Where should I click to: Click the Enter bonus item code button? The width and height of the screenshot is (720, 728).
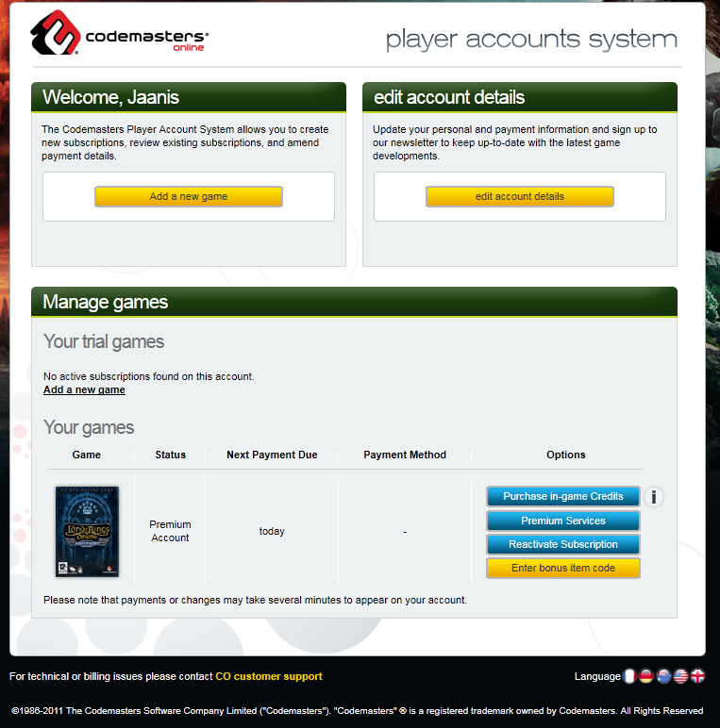coord(563,568)
